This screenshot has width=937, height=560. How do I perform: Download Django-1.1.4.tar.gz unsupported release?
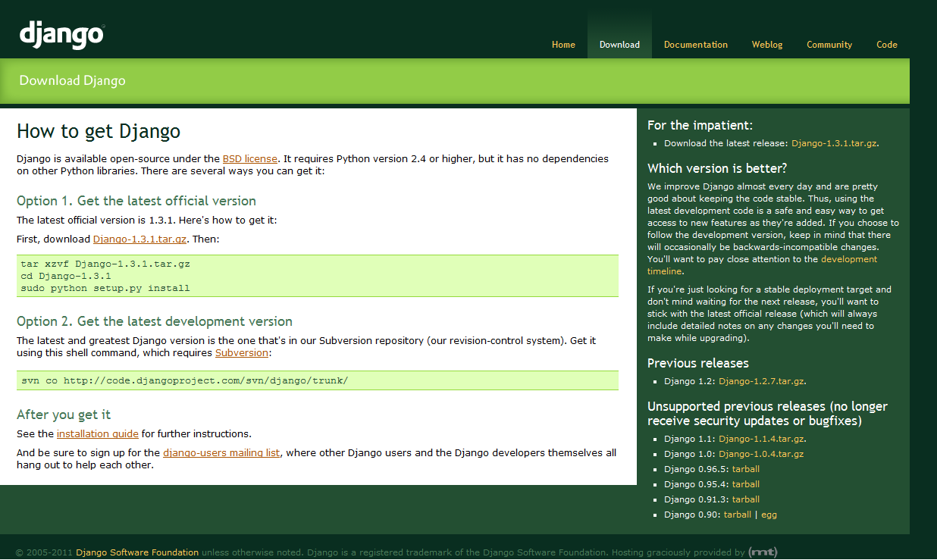[x=762, y=439]
